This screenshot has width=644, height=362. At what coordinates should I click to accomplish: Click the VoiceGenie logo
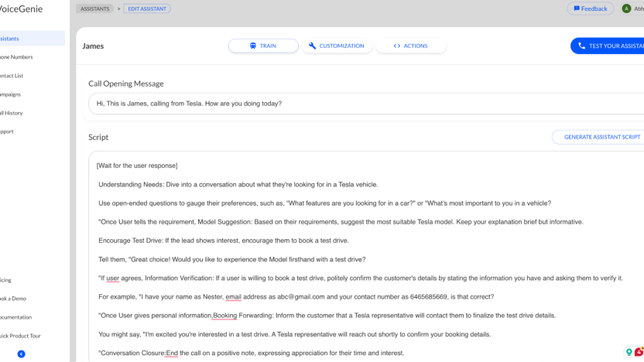click(22, 9)
